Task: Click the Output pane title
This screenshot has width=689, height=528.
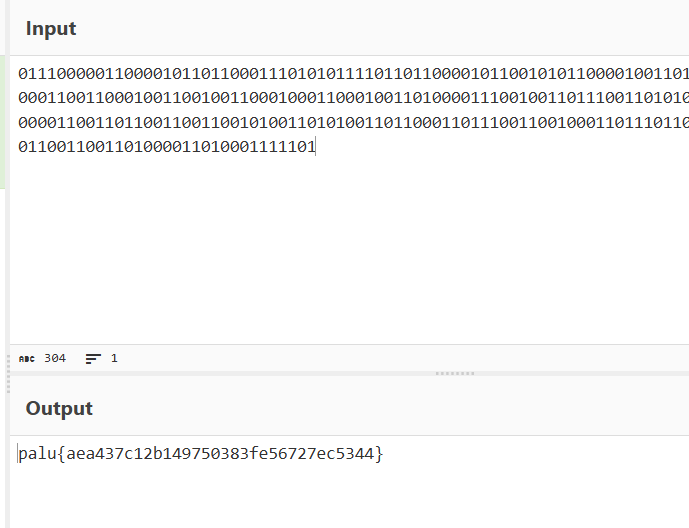Action: 59,408
